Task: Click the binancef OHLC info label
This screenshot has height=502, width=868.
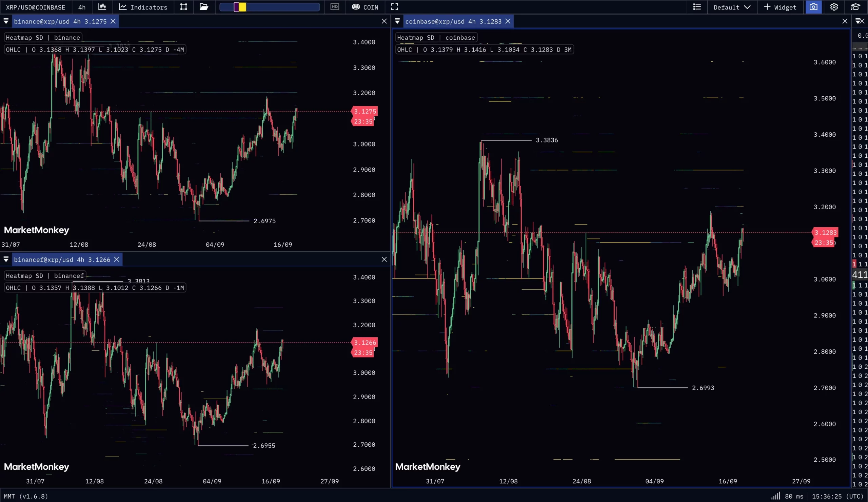Action: click(95, 288)
